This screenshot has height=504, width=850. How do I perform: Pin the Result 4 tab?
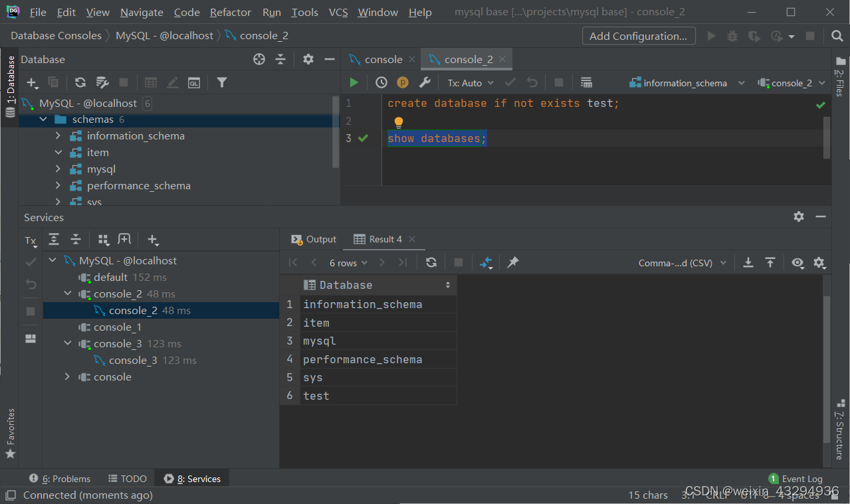(512, 262)
